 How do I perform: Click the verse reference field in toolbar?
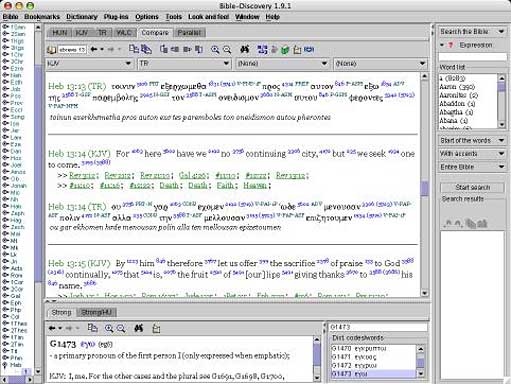[72, 50]
